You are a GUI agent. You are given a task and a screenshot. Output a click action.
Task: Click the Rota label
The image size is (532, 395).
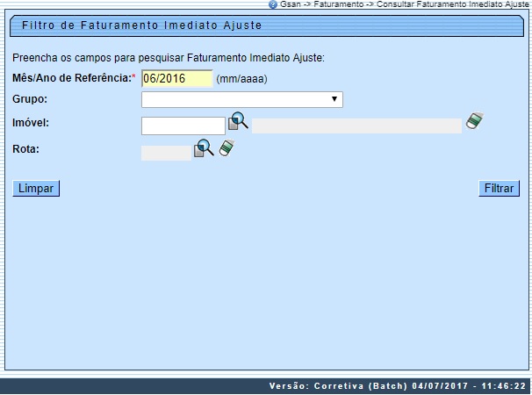pos(25,149)
